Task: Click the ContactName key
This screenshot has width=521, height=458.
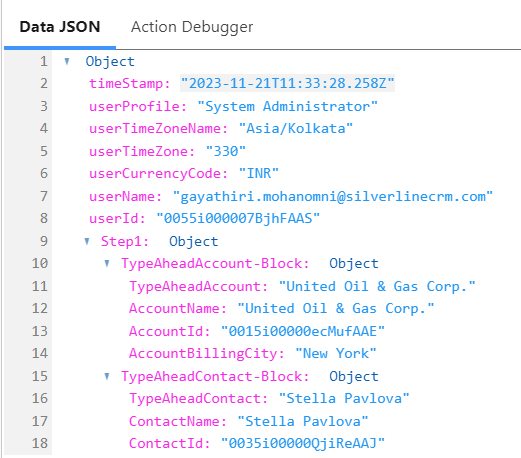Action: coord(178,421)
